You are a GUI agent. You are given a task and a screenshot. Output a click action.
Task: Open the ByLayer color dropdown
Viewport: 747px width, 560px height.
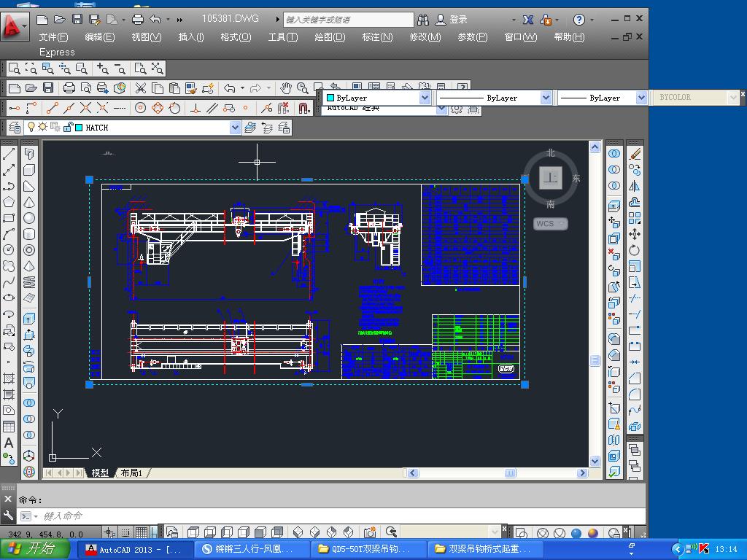click(x=425, y=98)
